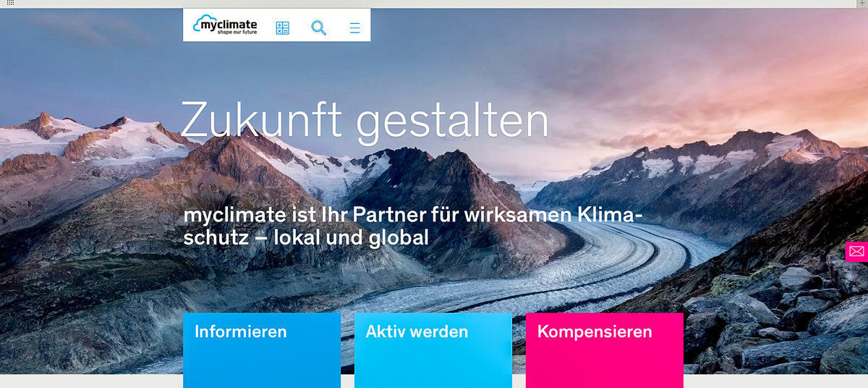Click the blue cloud symbol in logo
Viewport: 868px width, 388px height.
pyautogui.click(x=204, y=22)
